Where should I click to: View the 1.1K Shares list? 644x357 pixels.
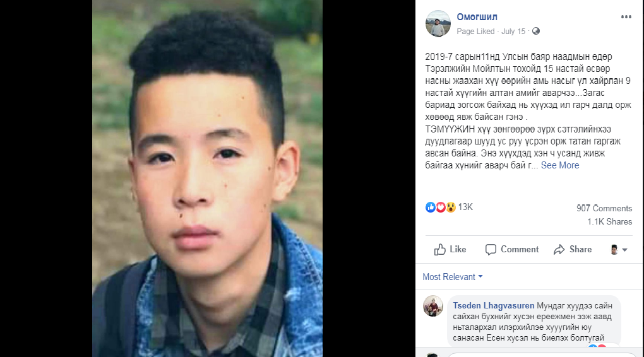click(609, 221)
